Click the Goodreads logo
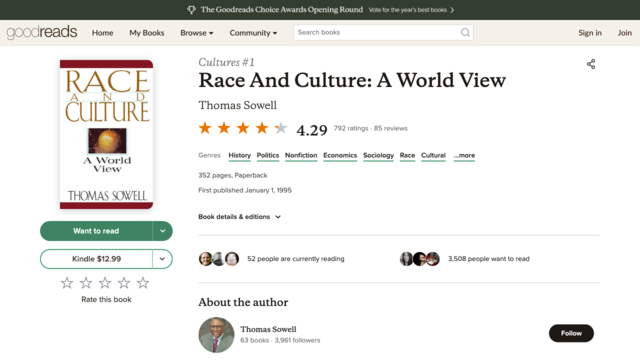This screenshot has height=360, width=640. (42, 32)
